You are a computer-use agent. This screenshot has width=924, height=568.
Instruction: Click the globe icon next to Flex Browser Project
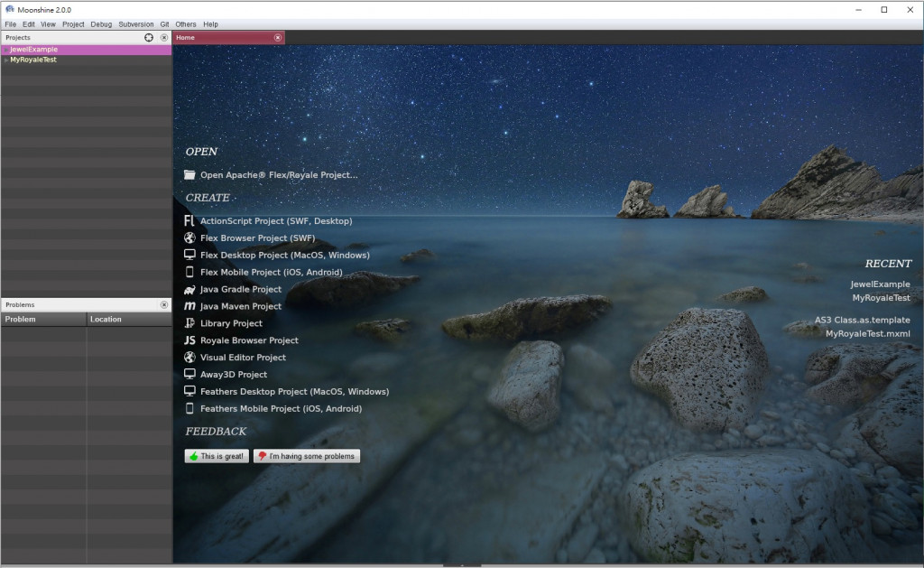tap(189, 237)
